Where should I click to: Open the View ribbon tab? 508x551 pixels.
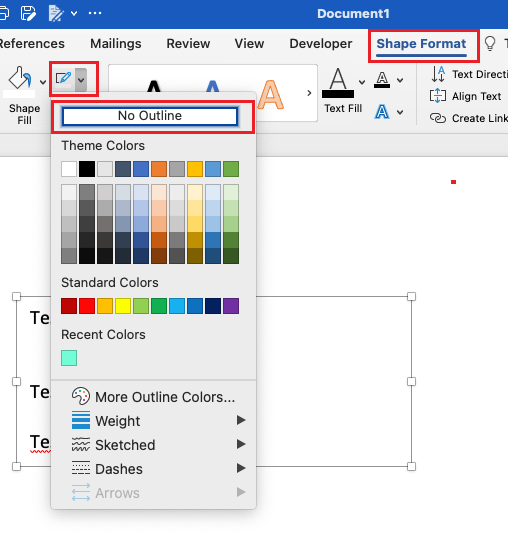click(x=249, y=44)
